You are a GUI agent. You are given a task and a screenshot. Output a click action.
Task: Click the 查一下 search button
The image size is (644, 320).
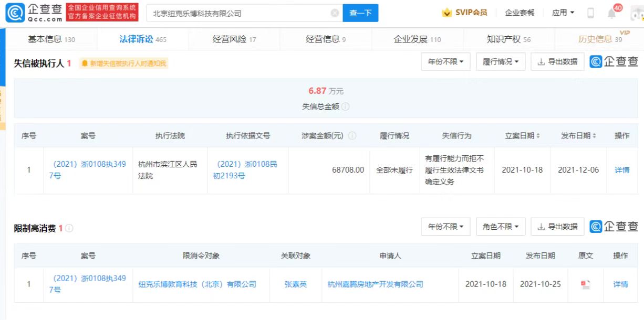[x=360, y=13]
